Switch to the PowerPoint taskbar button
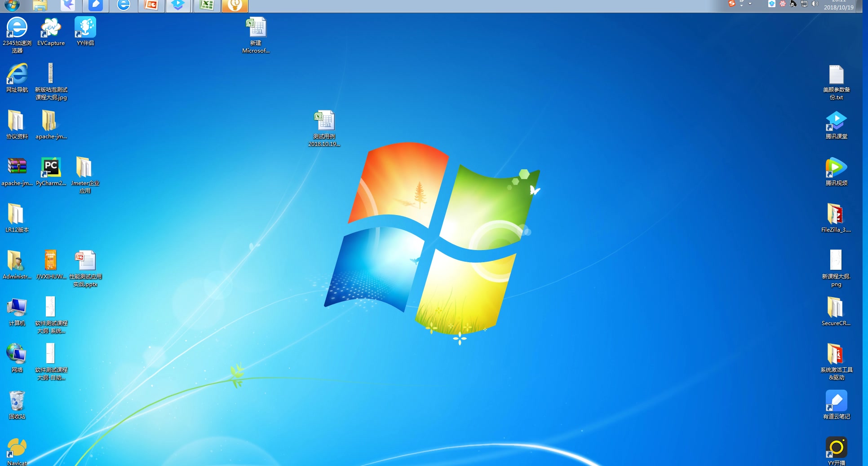868x466 pixels. coord(151,5)
